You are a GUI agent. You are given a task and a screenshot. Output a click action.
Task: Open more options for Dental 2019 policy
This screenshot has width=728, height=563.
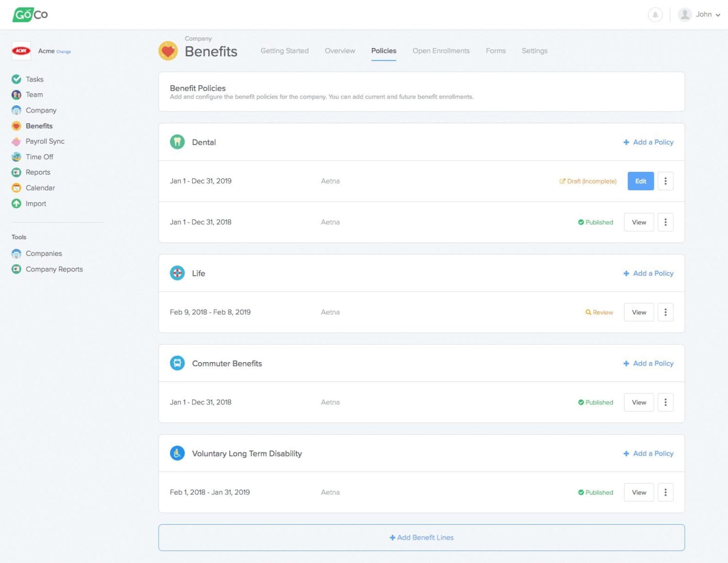tap(665, 181)
